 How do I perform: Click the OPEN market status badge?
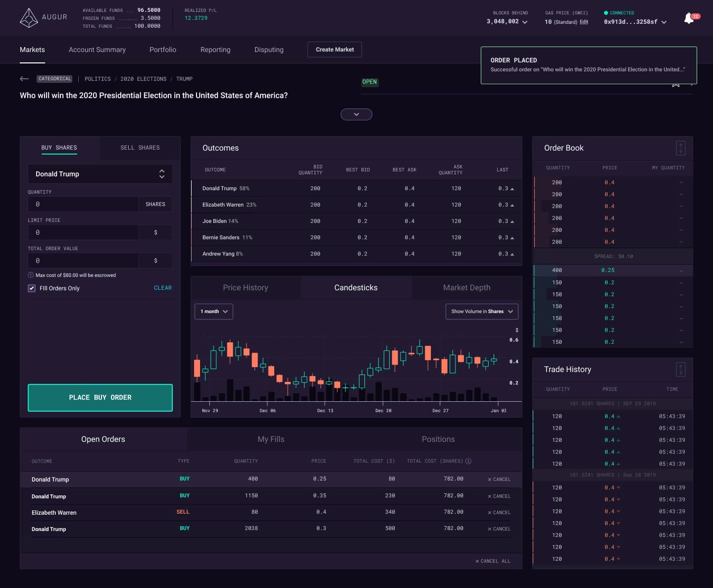pyautogui.click(x=369, y=82)
